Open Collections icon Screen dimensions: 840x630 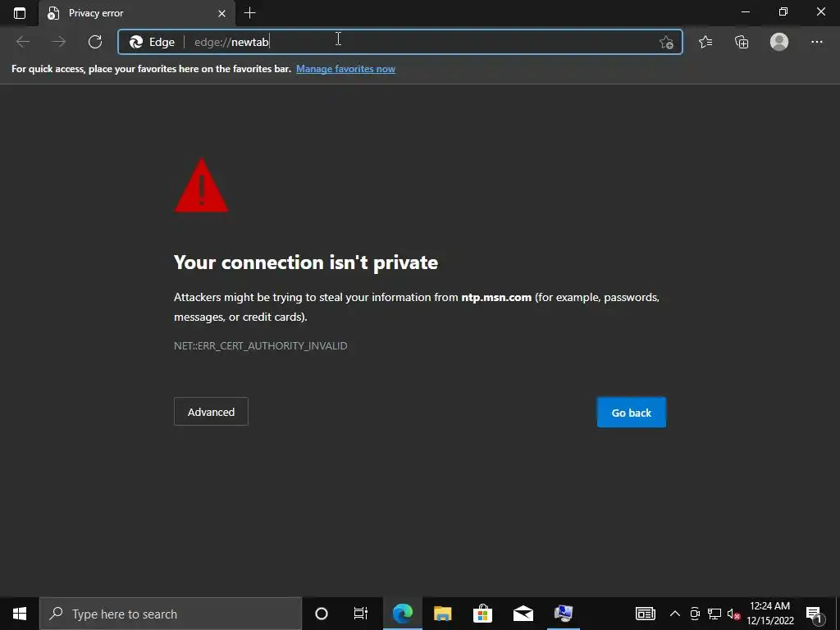click(x=742, y=42)
